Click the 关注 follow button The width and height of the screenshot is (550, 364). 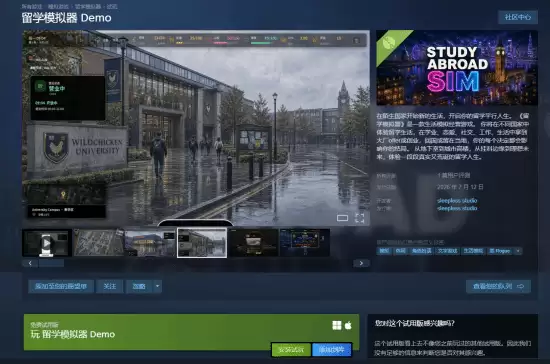(110, 286)
